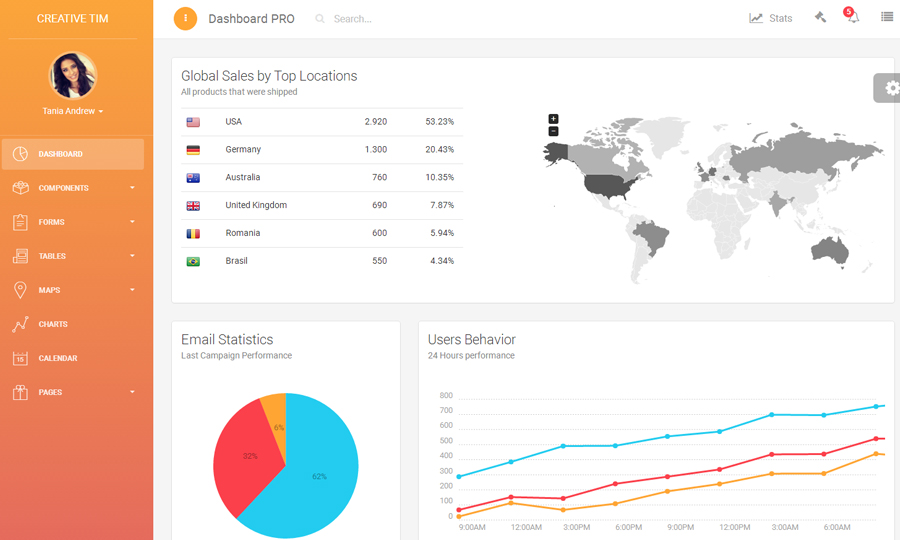Zoom out on the world map

pos(553,131)
